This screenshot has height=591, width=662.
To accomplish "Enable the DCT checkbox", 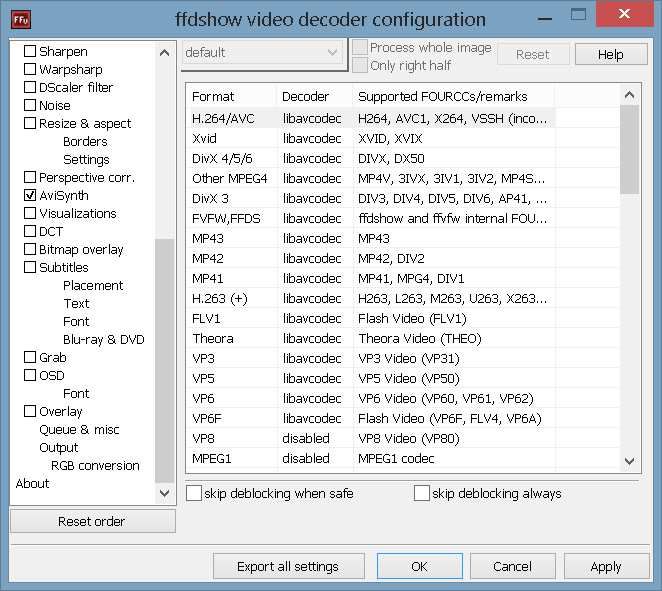I will click(x=30, y=231).
